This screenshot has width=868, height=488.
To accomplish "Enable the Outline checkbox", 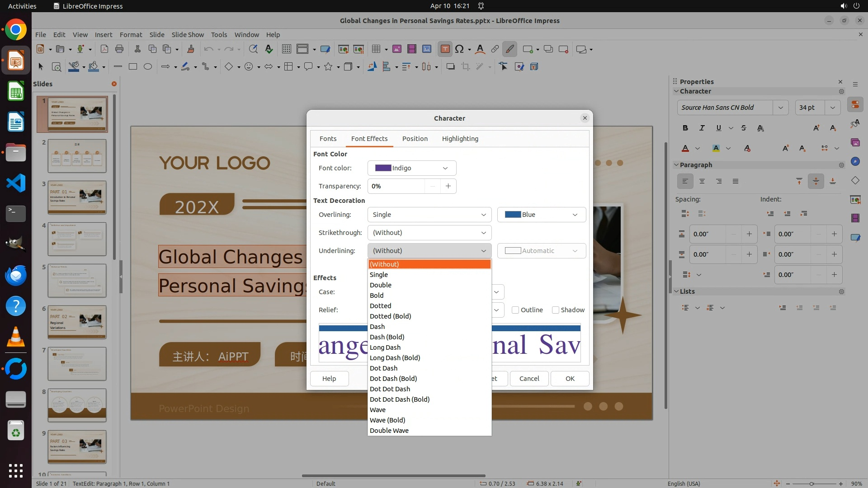I will (x=515, y=310).
